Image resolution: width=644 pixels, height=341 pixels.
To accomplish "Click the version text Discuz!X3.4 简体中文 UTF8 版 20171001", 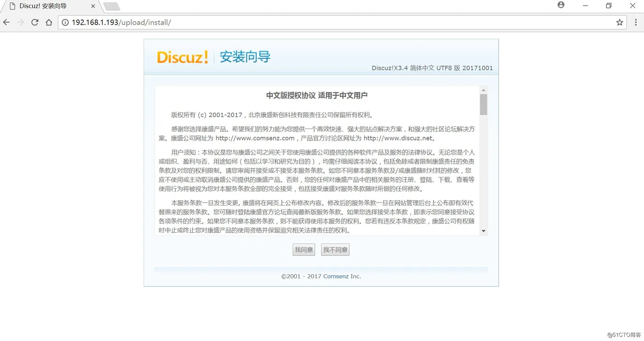I will (x=432, y=68).
